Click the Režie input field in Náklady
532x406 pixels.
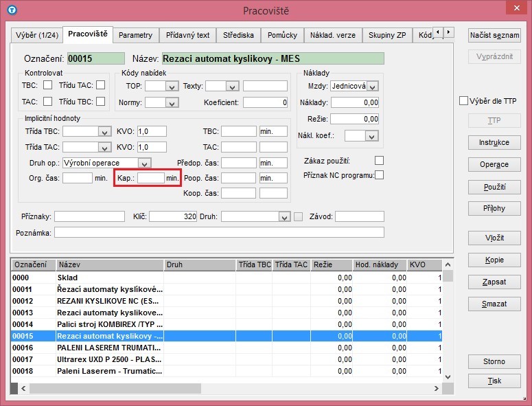355,119
